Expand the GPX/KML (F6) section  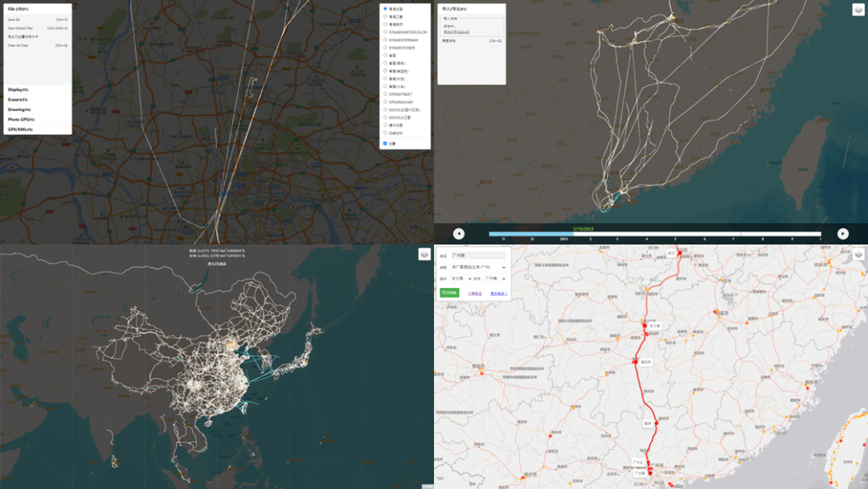38,129
